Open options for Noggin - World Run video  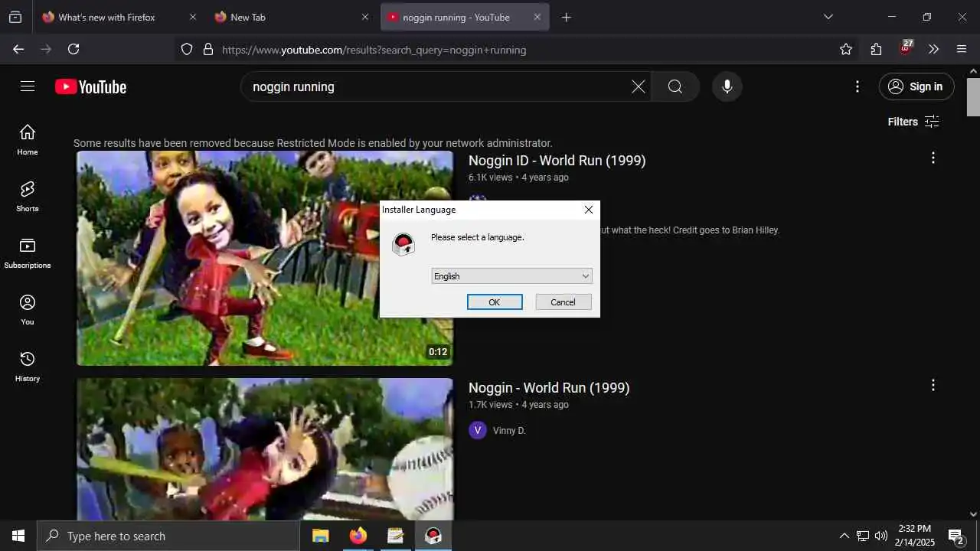tap(933, 385)
